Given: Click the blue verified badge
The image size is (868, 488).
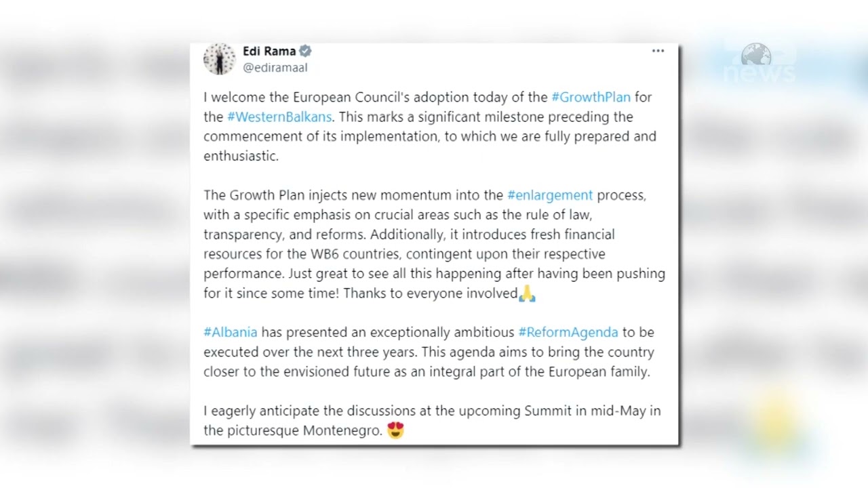Looking at the screenshot, I should pyautogui.click(x=306, y=51).
